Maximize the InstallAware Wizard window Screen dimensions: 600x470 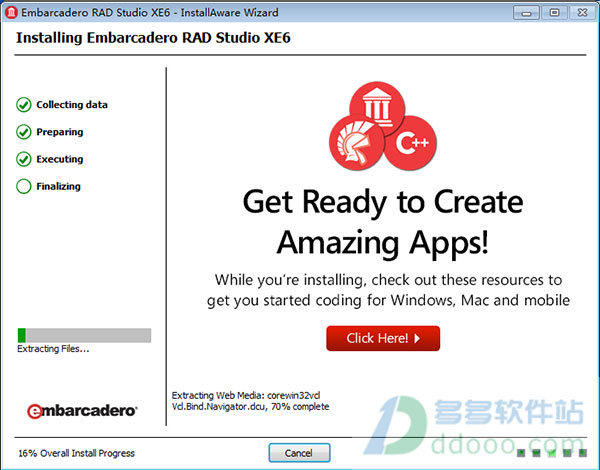(554, 13)
